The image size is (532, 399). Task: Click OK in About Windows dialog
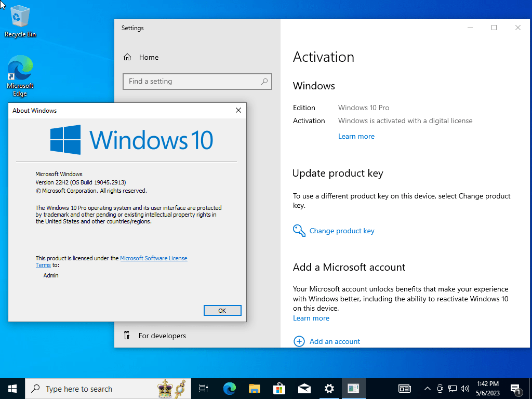click(x=222, y=311)
